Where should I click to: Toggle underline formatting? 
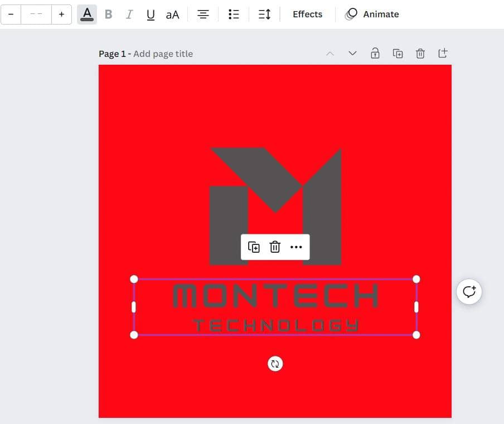151,15
